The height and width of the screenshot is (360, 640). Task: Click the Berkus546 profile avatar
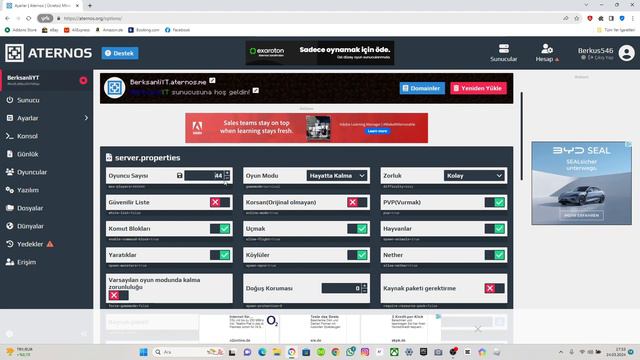[x=627, y=53]
